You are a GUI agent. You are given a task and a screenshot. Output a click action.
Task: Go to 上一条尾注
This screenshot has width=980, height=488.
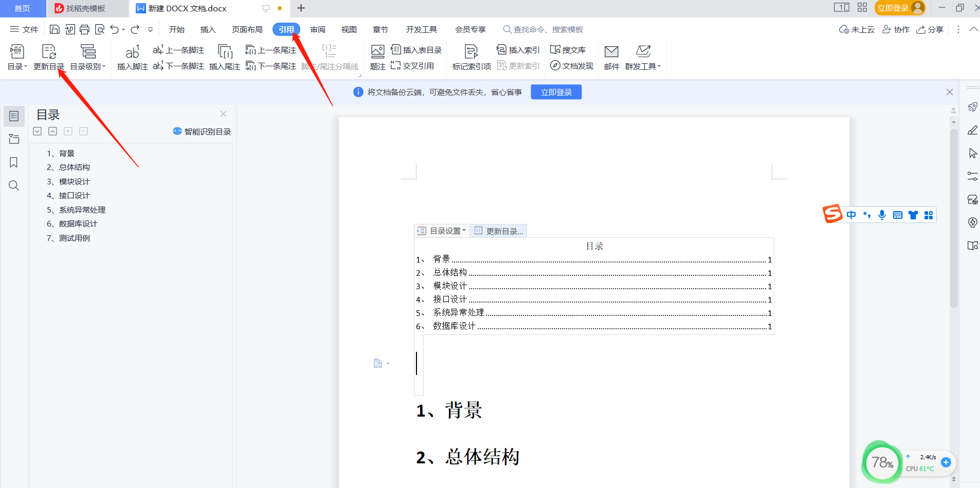(271, 50)
